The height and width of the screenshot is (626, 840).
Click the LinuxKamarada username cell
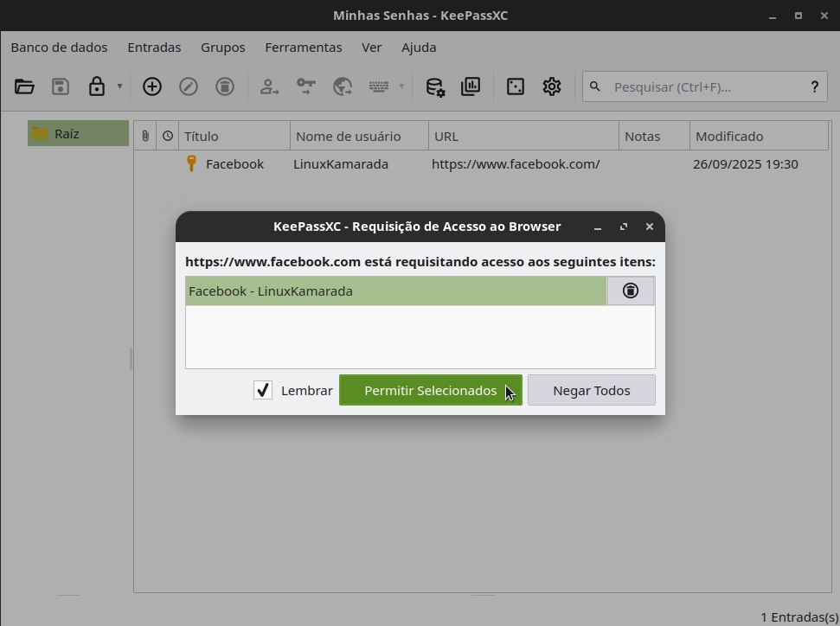coord(341,164)
